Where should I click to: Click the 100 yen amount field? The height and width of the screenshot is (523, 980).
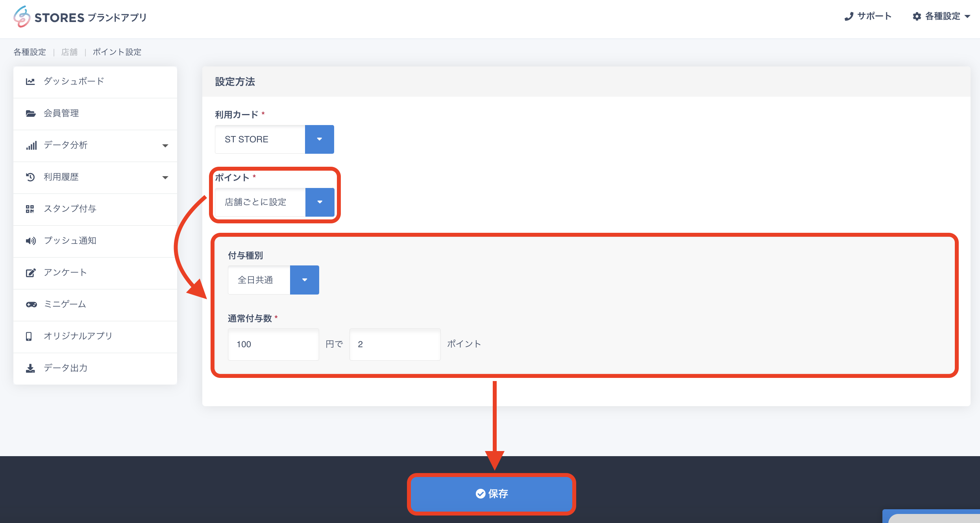tap(273, 344)
